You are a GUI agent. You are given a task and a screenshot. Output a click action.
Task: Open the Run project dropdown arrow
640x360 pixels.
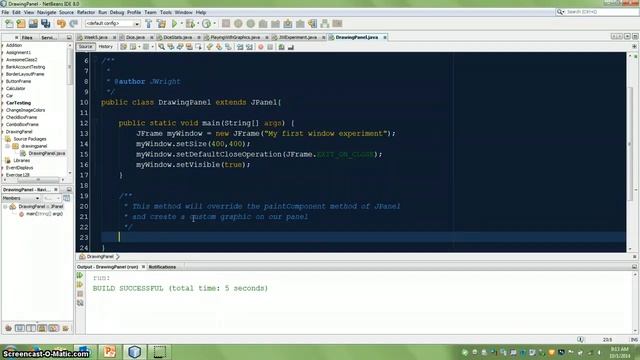(x=181, y=24)
